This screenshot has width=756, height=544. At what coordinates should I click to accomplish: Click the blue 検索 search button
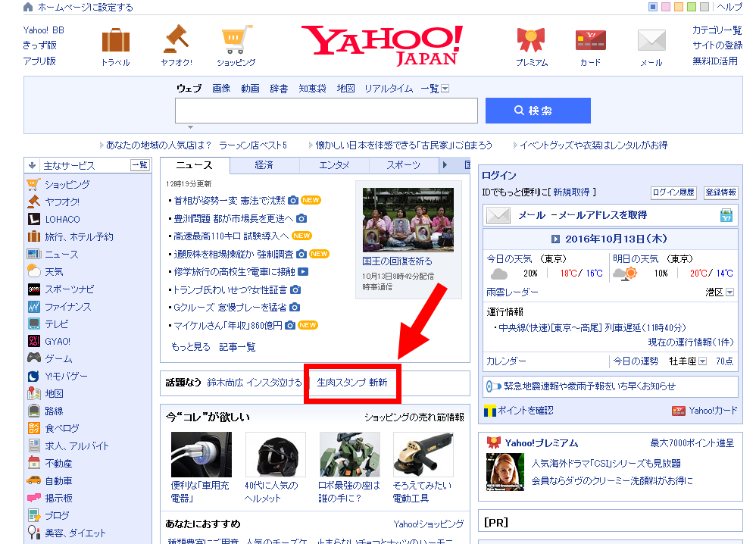tap(538, 111)
